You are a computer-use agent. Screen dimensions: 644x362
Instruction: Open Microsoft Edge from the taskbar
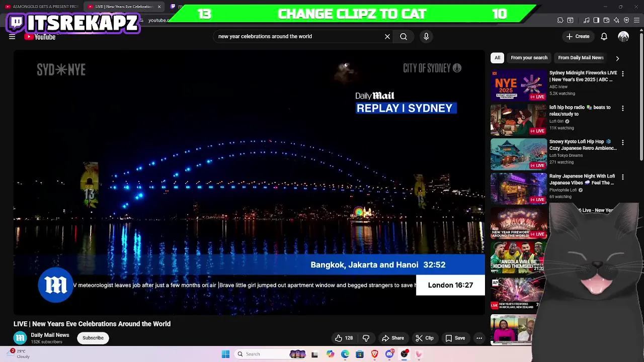pyautogui.click(x=345, y=354)
